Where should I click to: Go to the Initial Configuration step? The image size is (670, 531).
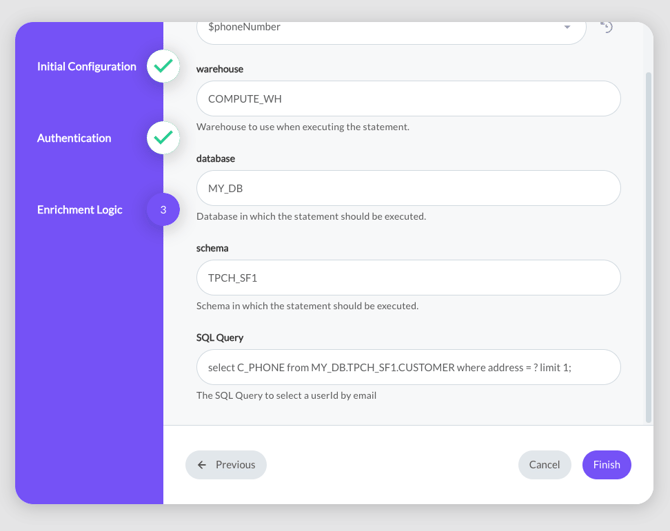(x=87, y=67)
